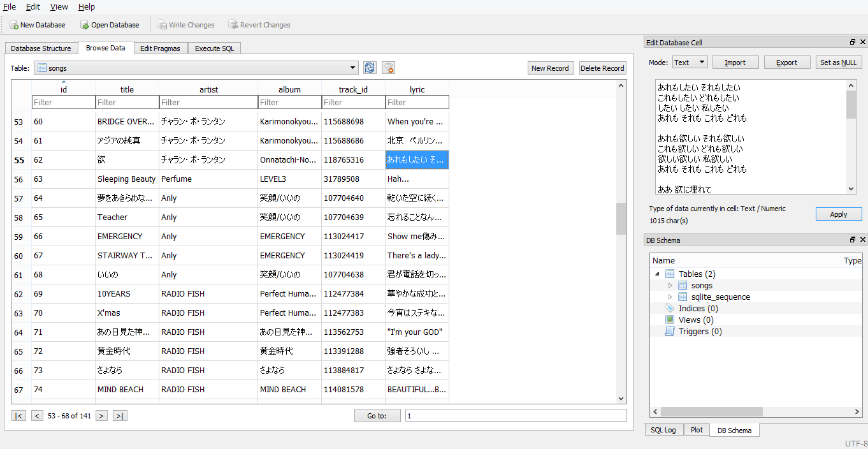Collapse the Tables (2) tree node
The image size is (868, 449).
[x=657, y=274]
